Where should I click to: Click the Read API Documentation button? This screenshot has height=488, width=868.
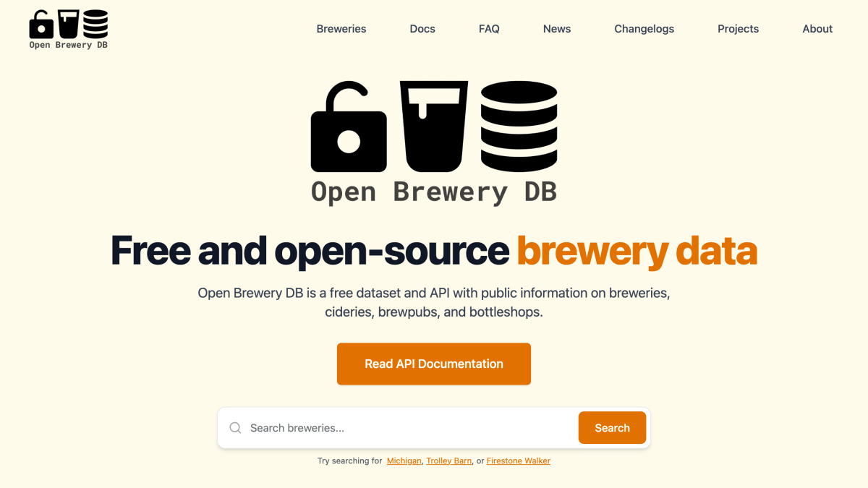pos(434,364)
